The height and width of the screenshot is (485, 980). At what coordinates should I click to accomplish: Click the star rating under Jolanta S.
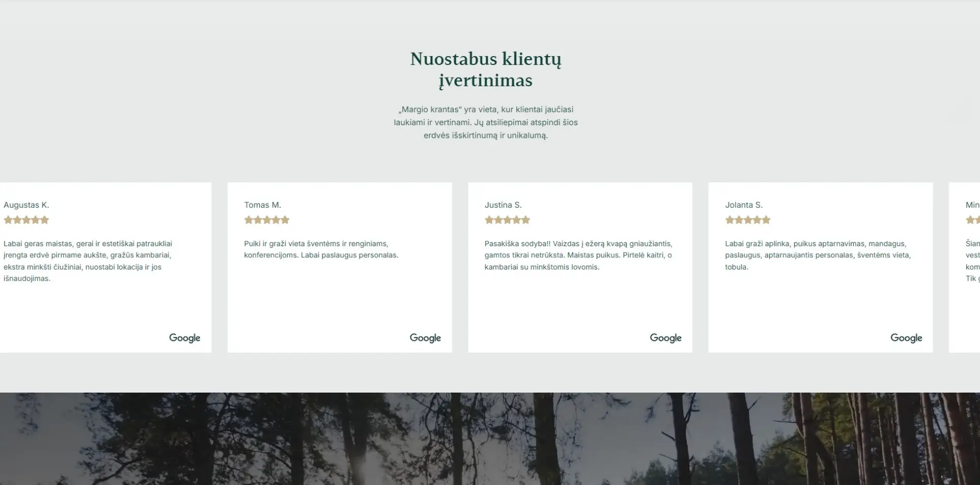point(747,220)
